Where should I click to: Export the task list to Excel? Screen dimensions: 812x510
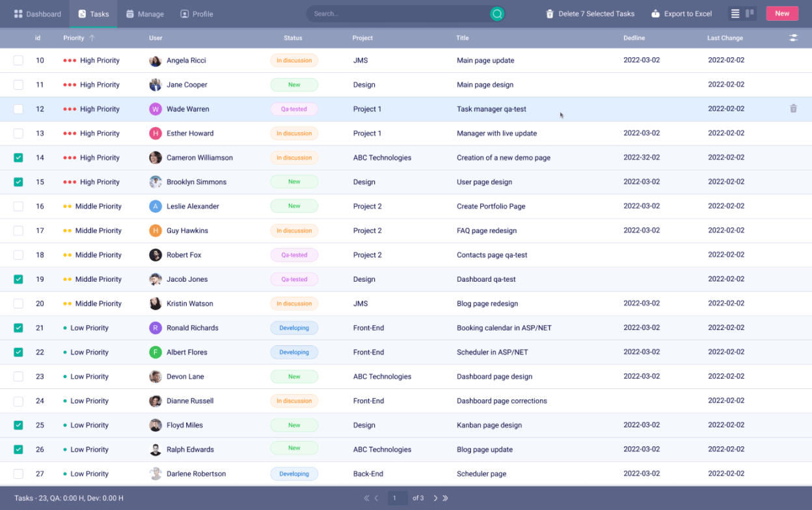point(681,13)
